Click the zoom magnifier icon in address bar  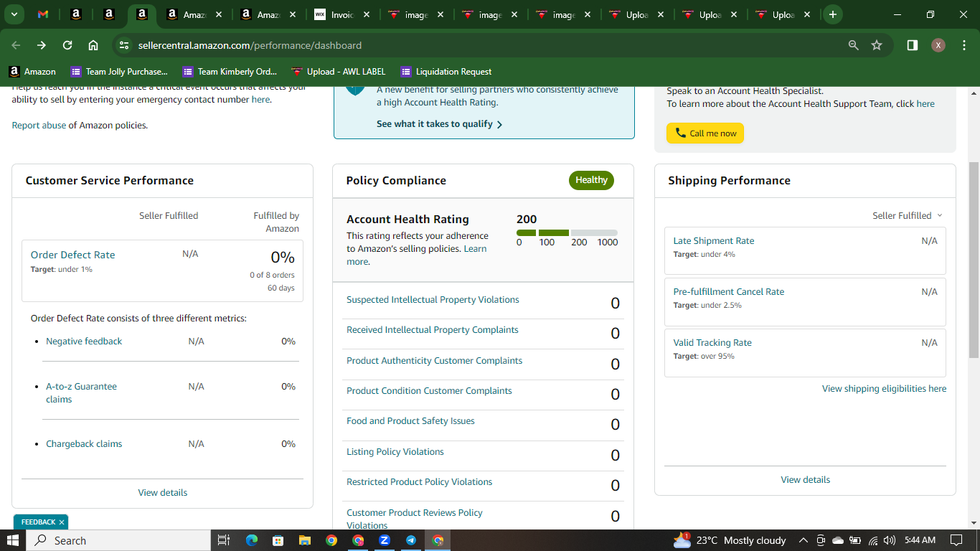pyautogui.click(x=853, y=45)
